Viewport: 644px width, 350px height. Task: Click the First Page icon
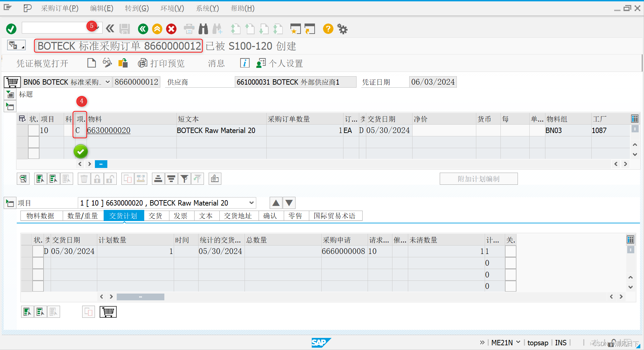pos(235,29)
